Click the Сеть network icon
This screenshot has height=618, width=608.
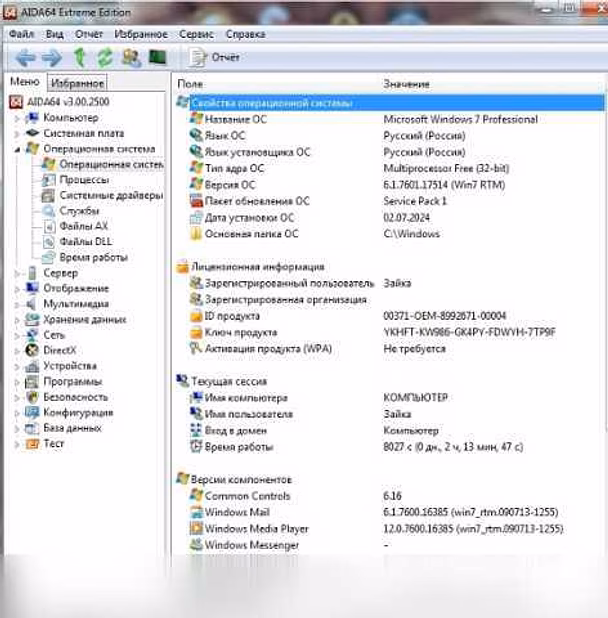click(x=32, y=335)
